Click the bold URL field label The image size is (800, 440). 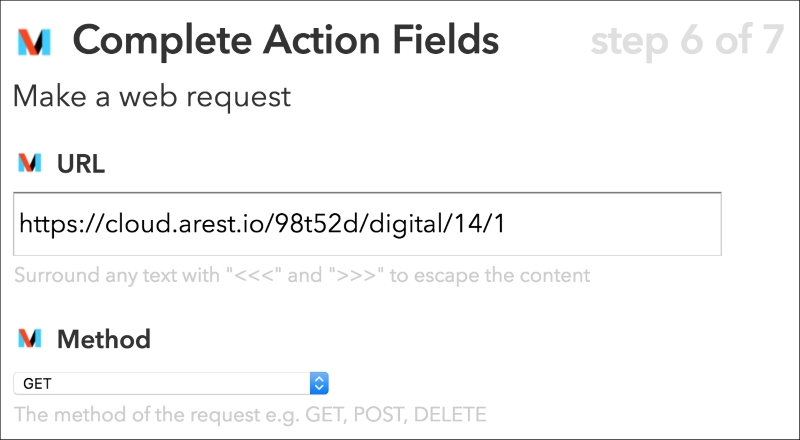(x=81, y=164)
